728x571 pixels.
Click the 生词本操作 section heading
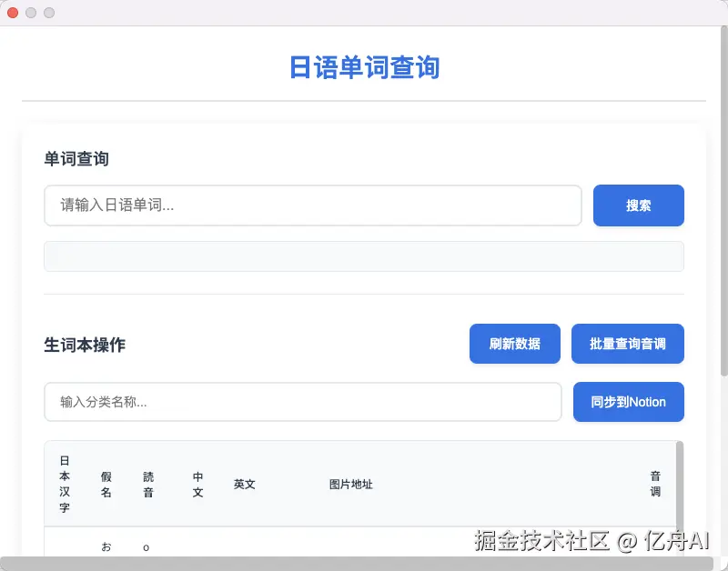(85, 345)
